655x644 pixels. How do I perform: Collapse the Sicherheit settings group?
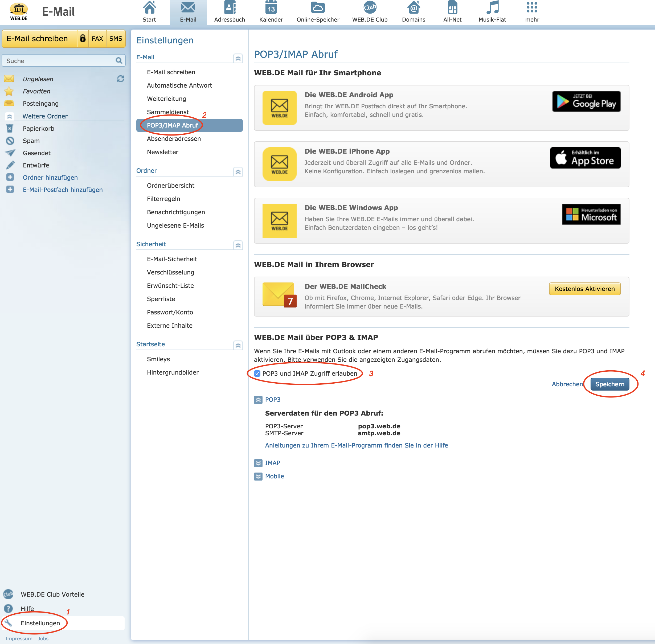click(x=238, y=245)
